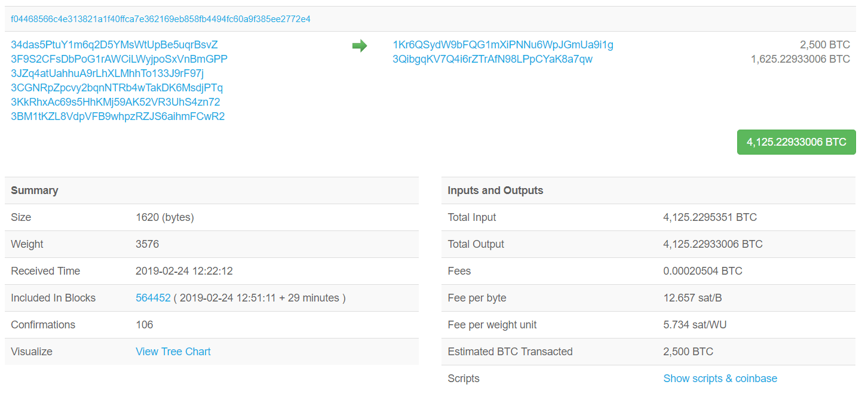Image resolution: width=868 pixels, height=403 pixels.
Task: Click the green 4,125.22933006 BTC button
Action: [796, 142]
